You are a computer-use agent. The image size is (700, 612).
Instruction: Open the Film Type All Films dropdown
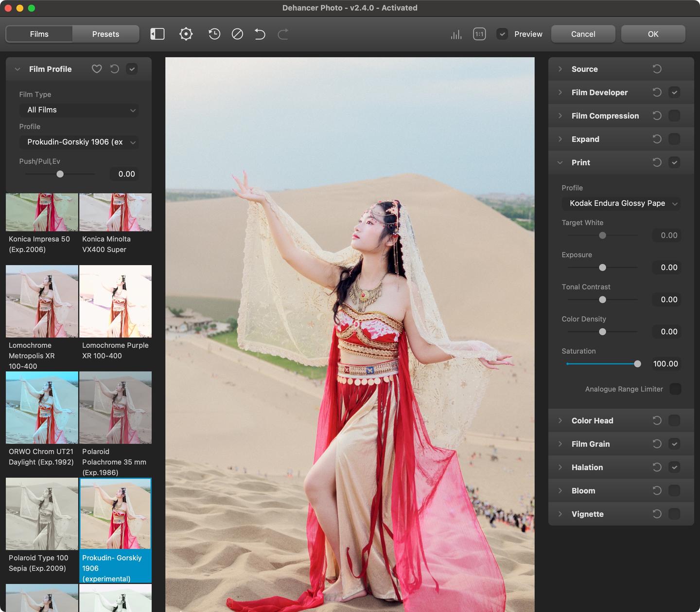pyautogui.click(x=79, y=110)
